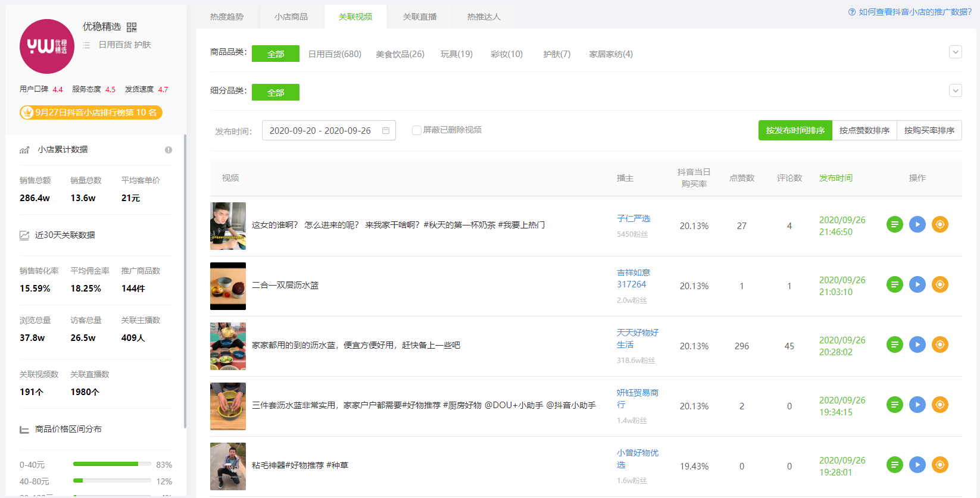This screenshot has width=980, height=498.
Task: Click the 9月27日抖音小店排行榜第10名 badge
Action: [x=91, y=112]
